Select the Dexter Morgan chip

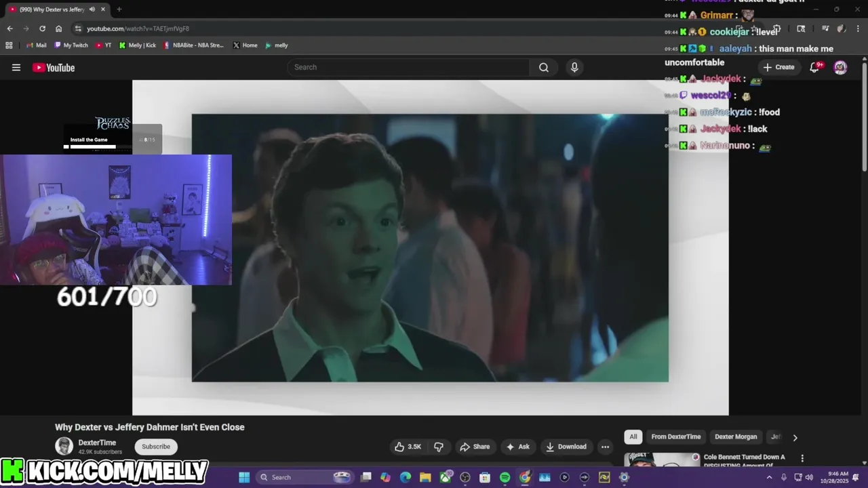coord(736,436)
